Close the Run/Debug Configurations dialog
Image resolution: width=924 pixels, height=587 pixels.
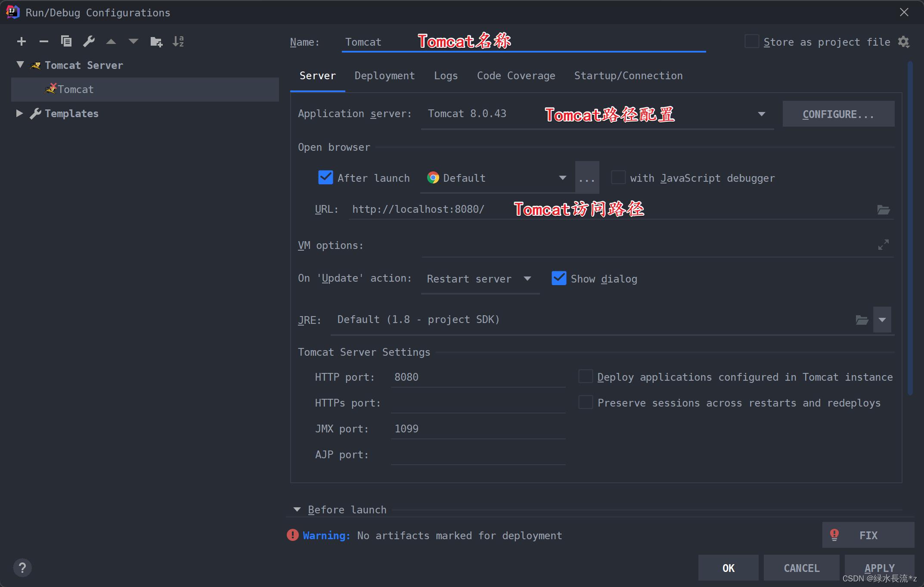pos(904,12)
